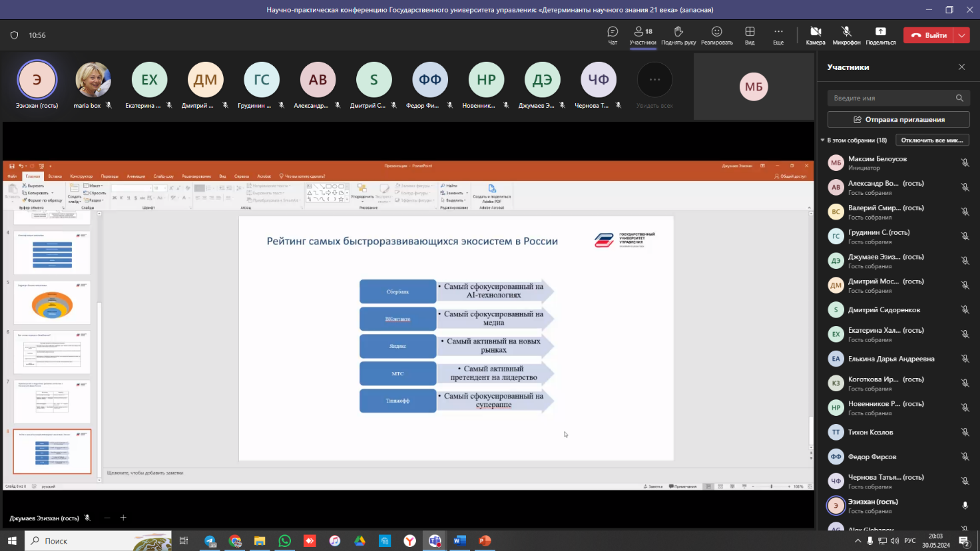Click active mic icon beside Эзизхан (гость)
980x551 pixels.
click(965, 506)
